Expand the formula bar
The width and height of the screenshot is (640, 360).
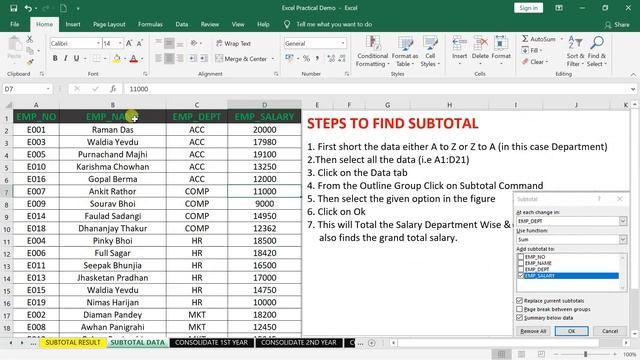coord(633,89)
